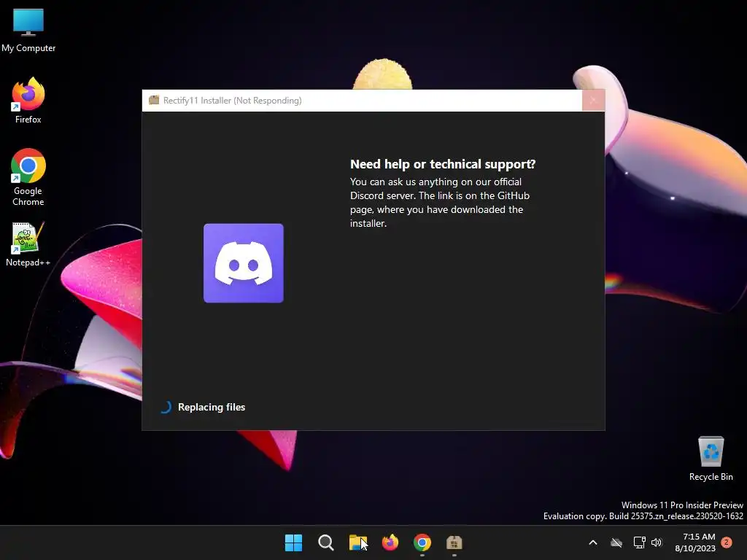Click the Discord logo in installer
Screen dimensions: 747x560
point(244,262)
